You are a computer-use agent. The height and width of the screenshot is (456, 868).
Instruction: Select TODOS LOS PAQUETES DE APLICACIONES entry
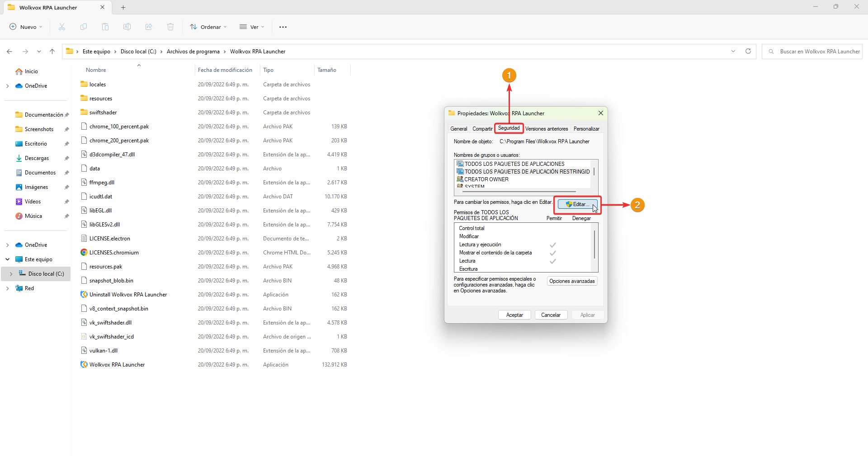(510, 164)
